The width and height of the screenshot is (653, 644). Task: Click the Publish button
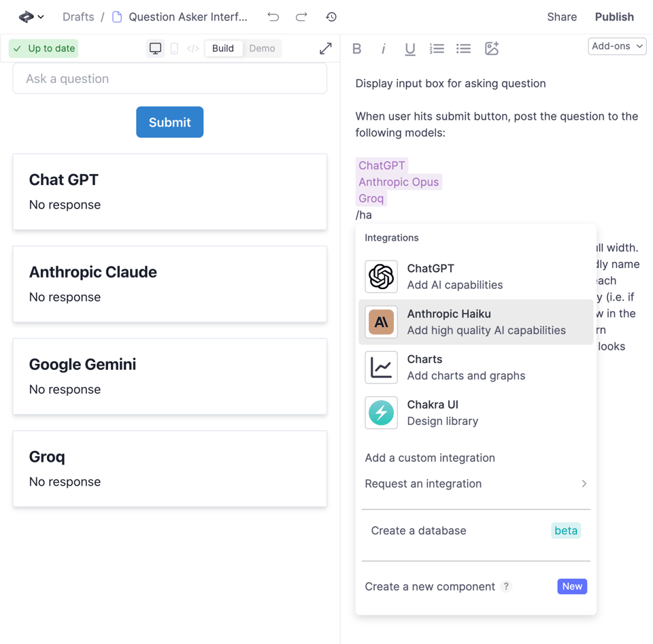pos(614,16)
